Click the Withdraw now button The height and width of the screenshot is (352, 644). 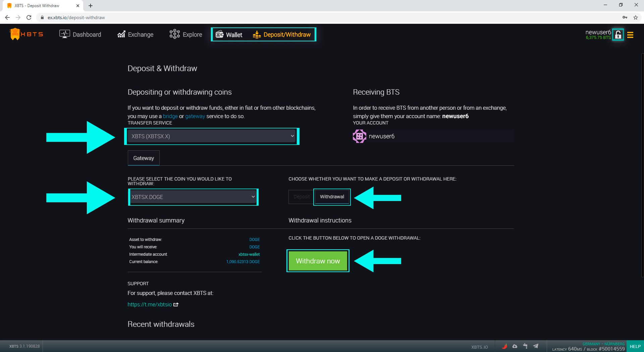click(x=318, y=261)
